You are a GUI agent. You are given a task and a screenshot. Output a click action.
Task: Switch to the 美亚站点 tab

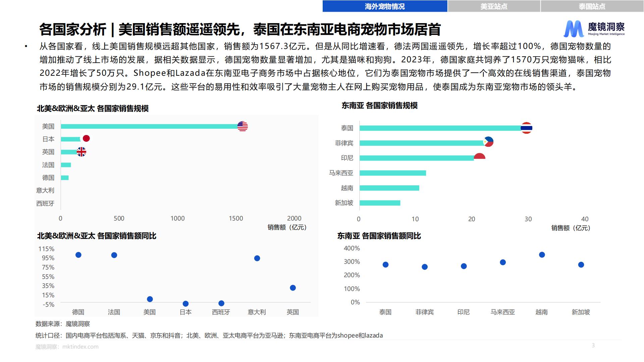point(494,6)
